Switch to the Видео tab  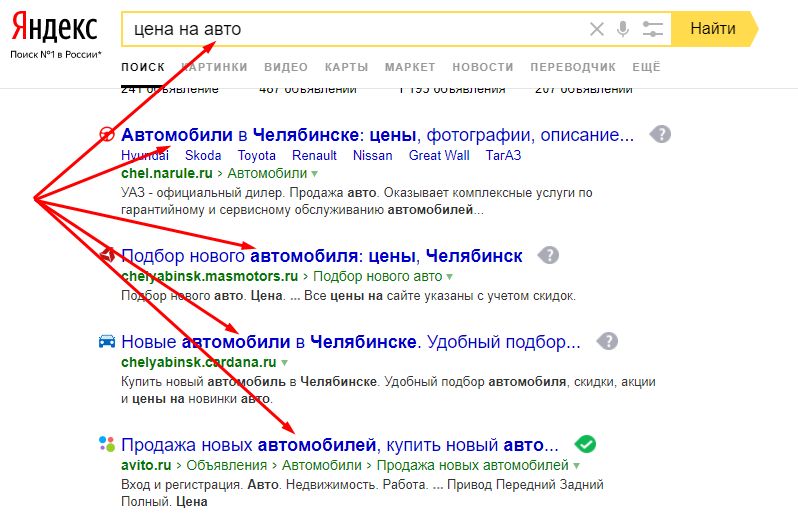tap(286, 67)
